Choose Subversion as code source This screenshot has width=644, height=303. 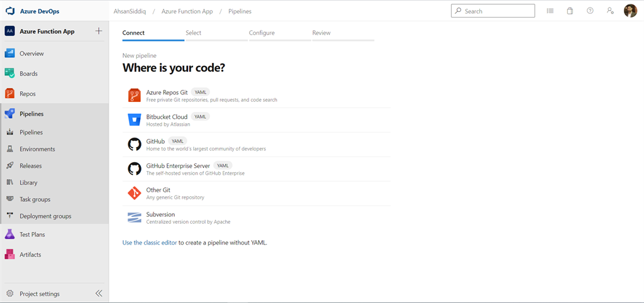click(257, 218)
